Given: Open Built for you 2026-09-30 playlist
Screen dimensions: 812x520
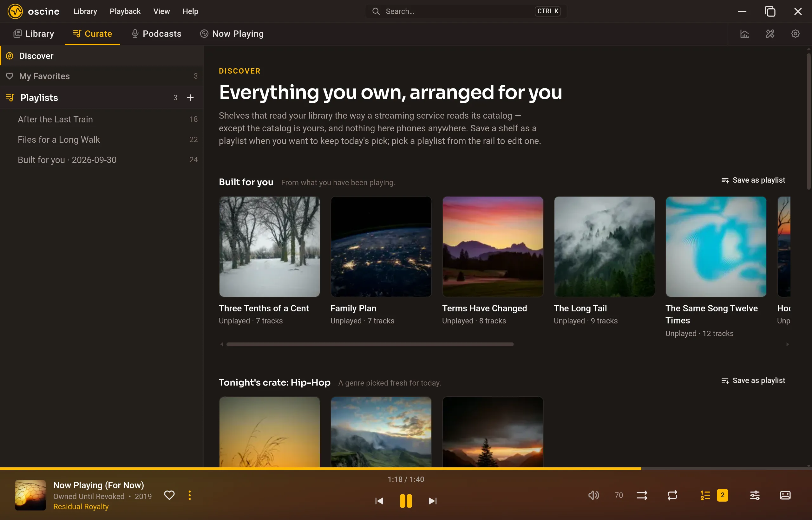Looking at the screenshot, I should click(x=102, y=160).
